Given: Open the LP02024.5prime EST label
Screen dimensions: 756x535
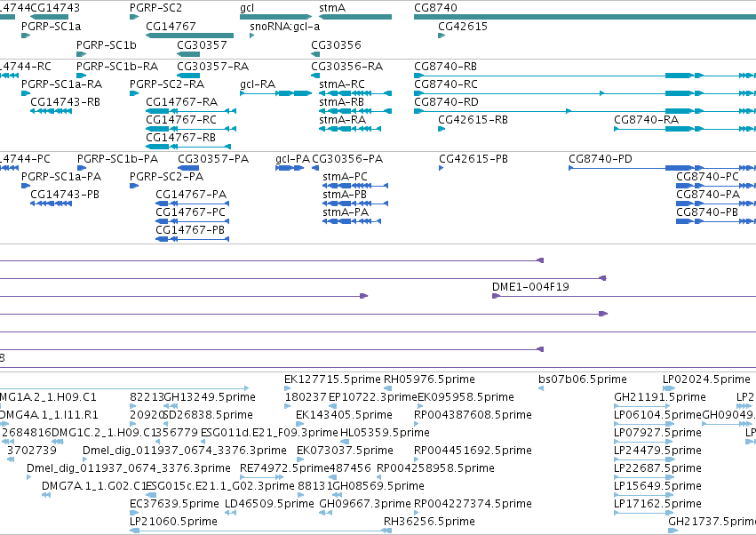Looking at the screenshot, I should tap(706, 379).
